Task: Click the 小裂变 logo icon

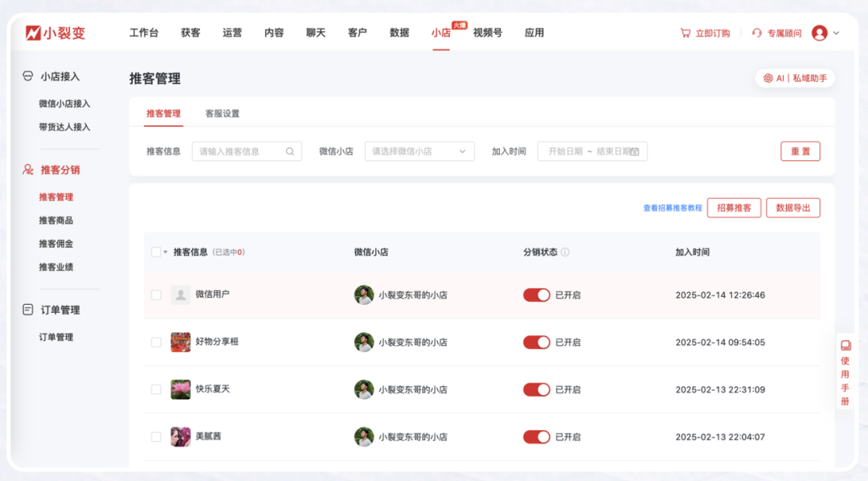Action: 32,32
